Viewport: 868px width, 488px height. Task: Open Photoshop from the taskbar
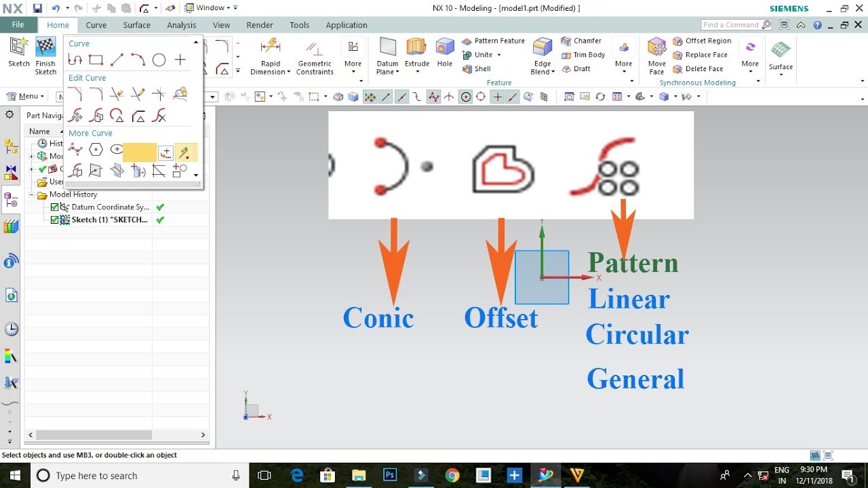click(390, 475)
